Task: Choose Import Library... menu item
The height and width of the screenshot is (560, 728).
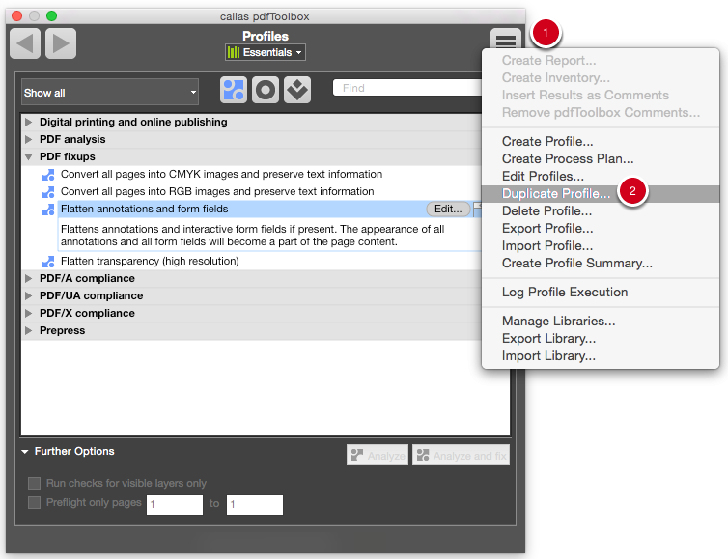Action: click(x=601, y=355)
